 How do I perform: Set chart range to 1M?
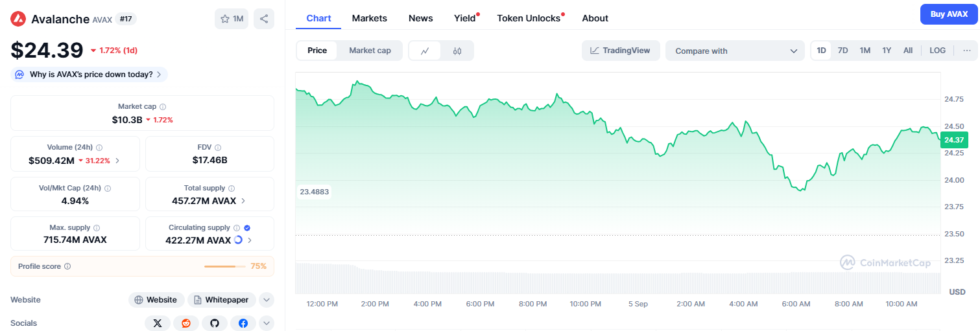click(865, 51)
